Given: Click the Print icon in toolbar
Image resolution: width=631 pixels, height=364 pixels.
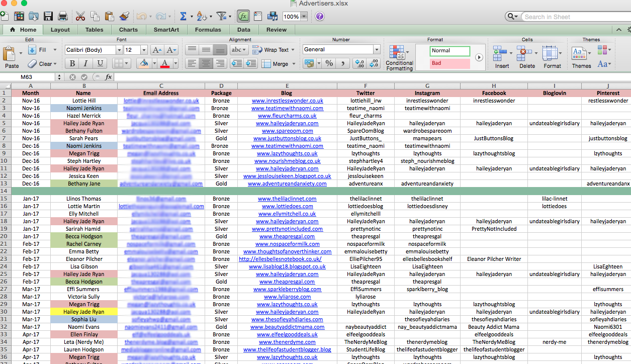Looking at the screenshot, I should click(63, 16).
